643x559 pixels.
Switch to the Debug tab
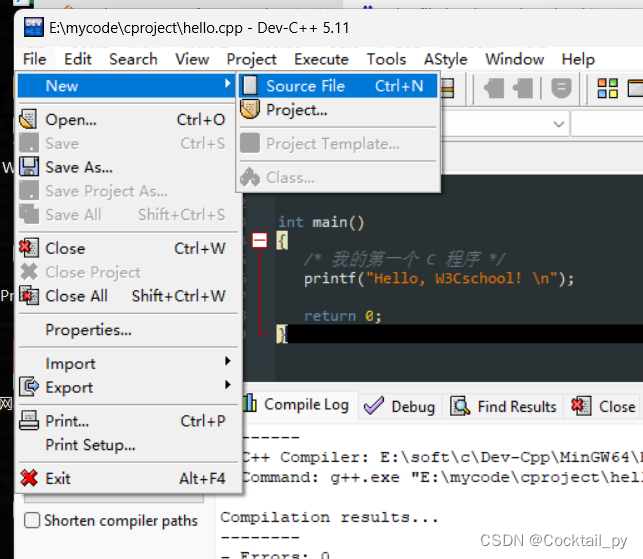pos(400,406)
